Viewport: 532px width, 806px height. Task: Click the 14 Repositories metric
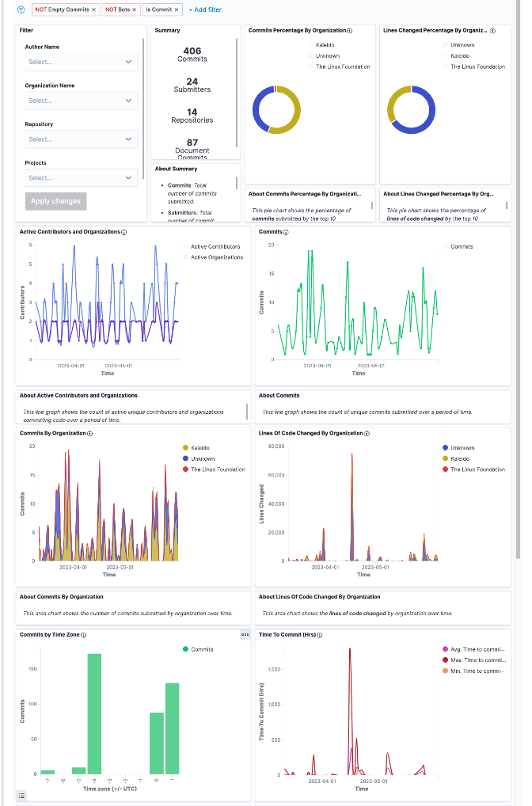coord(192,116)
